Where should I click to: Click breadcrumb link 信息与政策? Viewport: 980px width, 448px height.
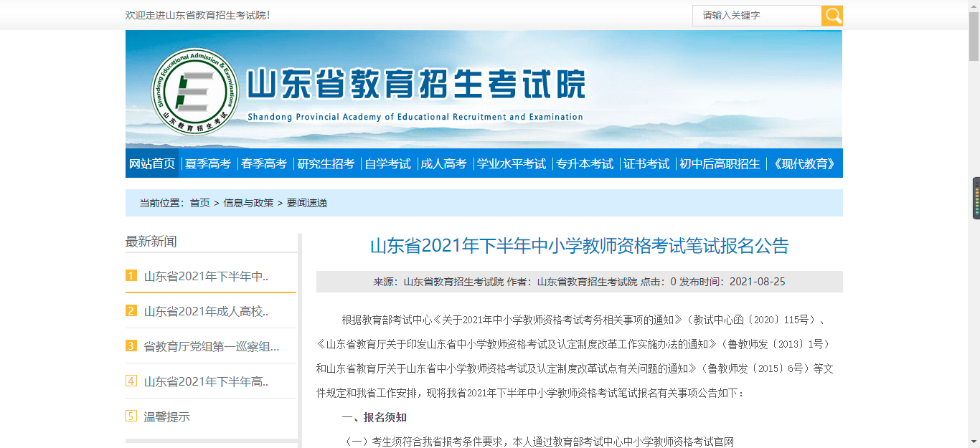click(248, 203)
